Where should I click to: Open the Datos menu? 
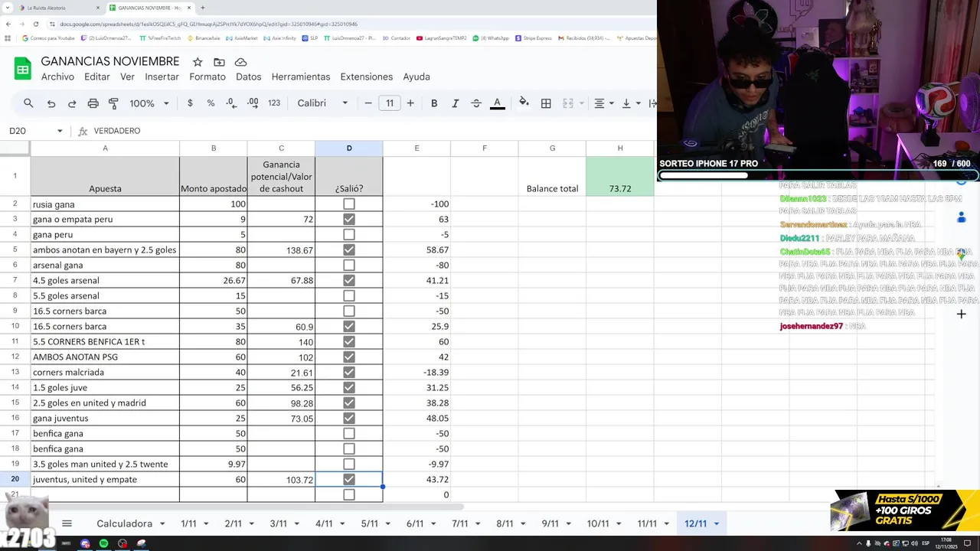pyautogui.click(x=248, y=77)
